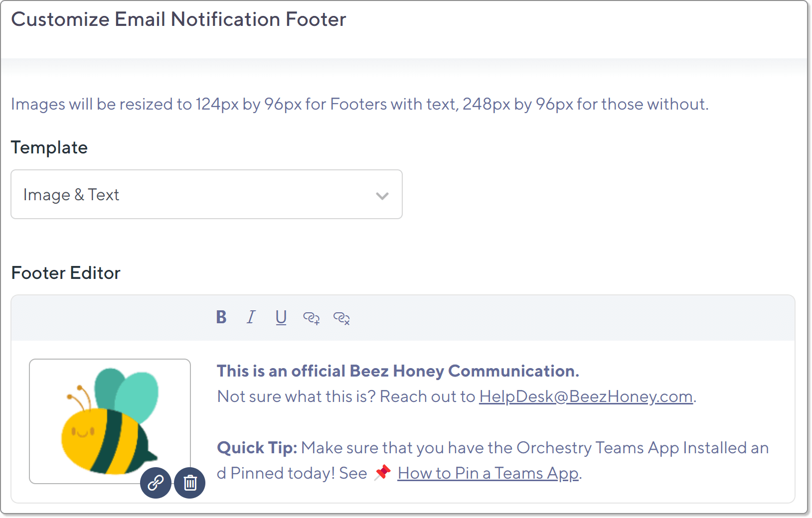812x518 pixels.
Task: Open the How to Pin a Teams App link
Action: (x=488, y=473)
